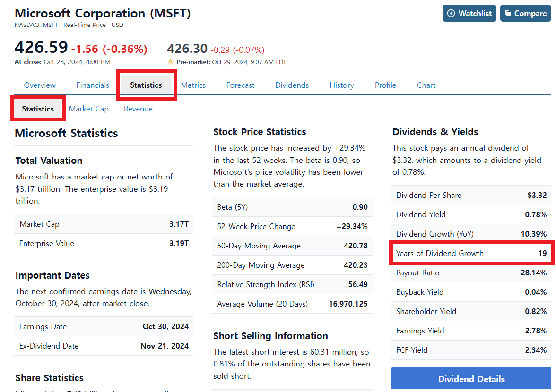This screenshot has height=392, width=556.
Task: Open the Overview tab
Action: [40, 85]
